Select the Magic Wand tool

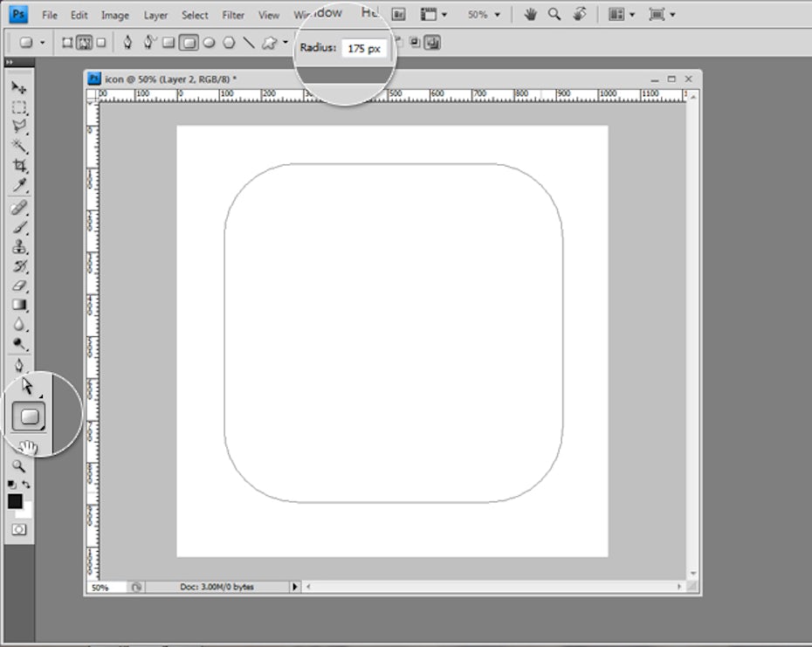[x=18, y=146]
